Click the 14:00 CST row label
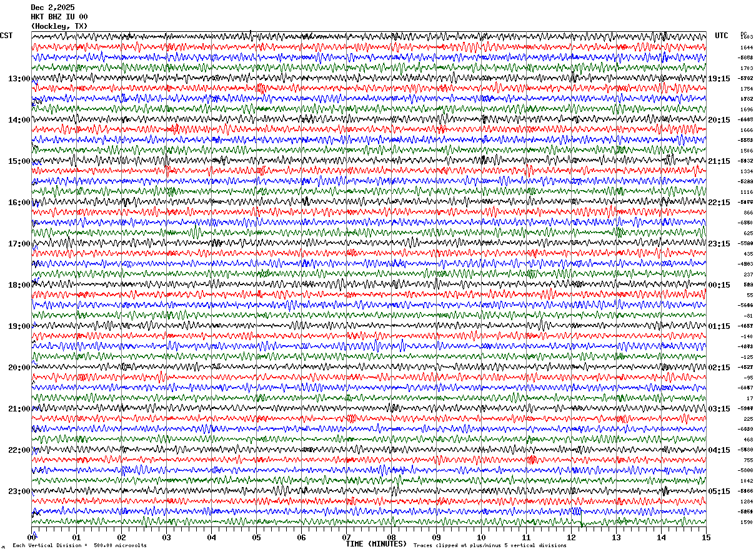Screen dimensions: 756x554 pos(19,120)
